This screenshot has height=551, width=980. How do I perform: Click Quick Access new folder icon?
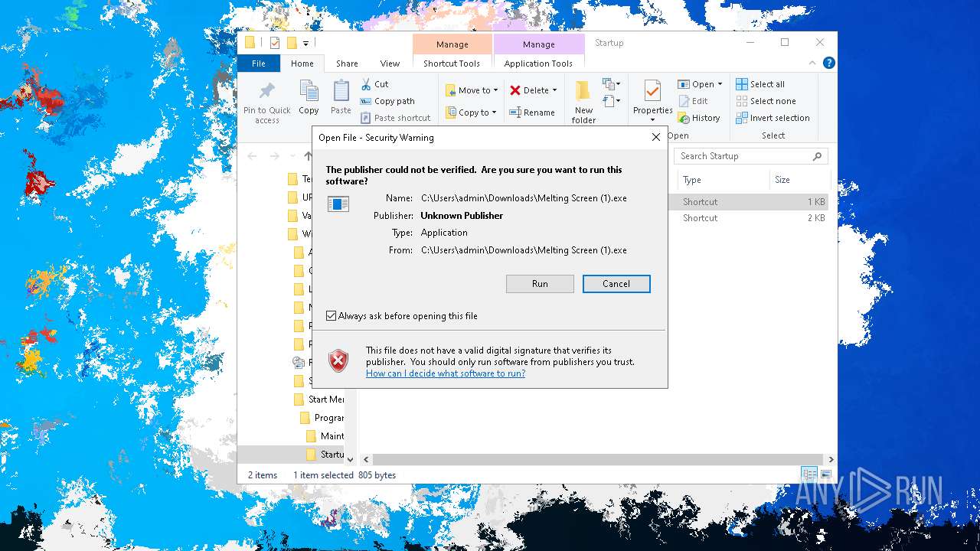[292, 43]
